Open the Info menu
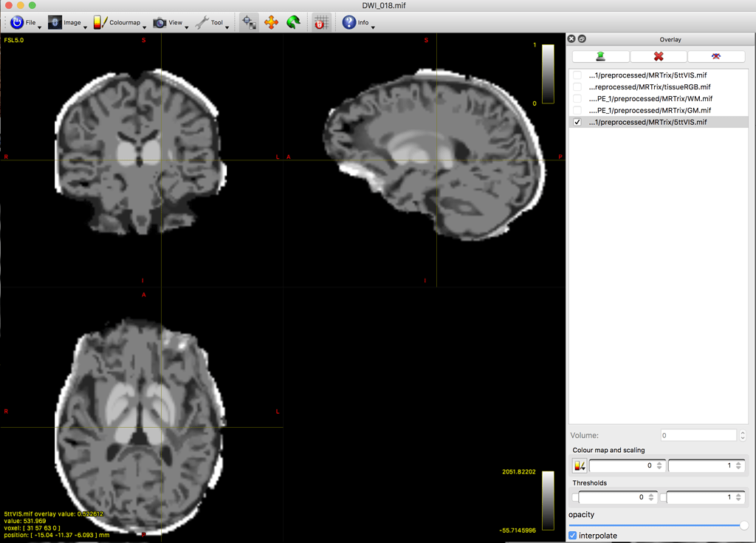This screenshot has width=756, height=543. click(x=357, y=23)
